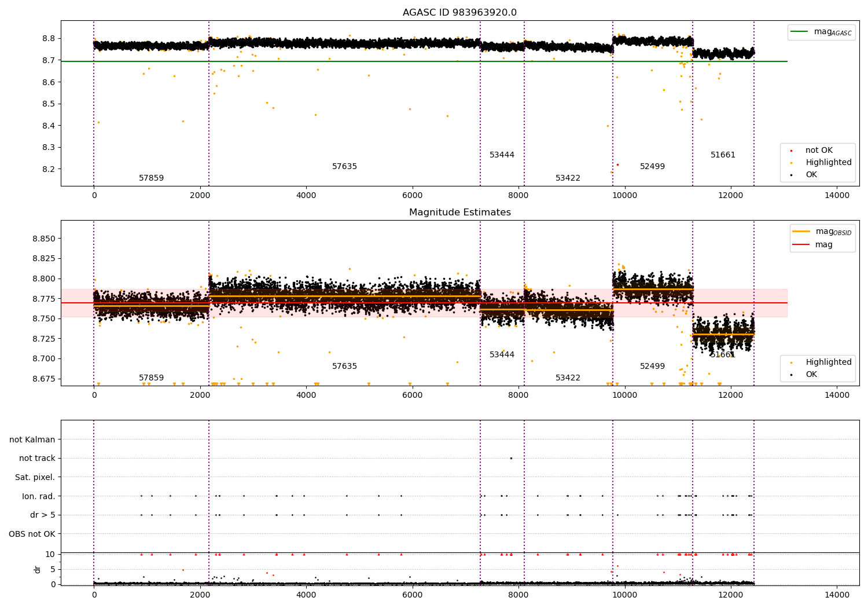Click y-axis tick 8.8 in top plot
The height and width of the screenshot is (608, 868).
click(x=49, y=39)
